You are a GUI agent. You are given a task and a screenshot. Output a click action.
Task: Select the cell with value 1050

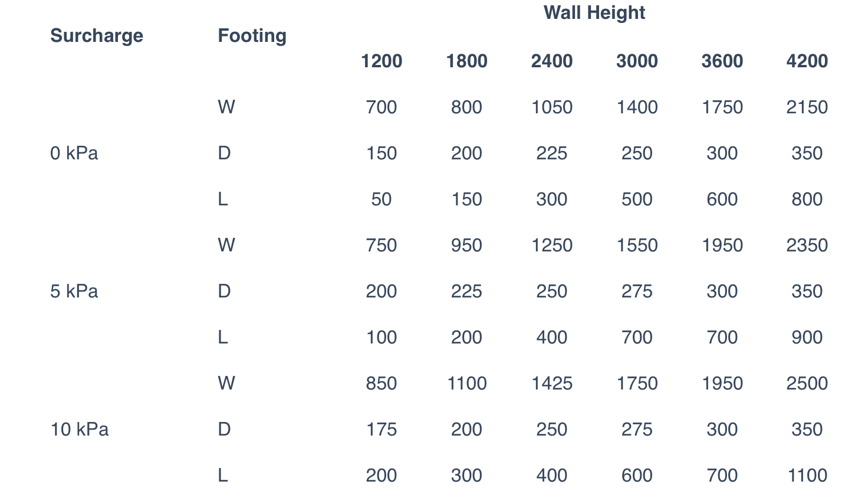coord(551,107)
